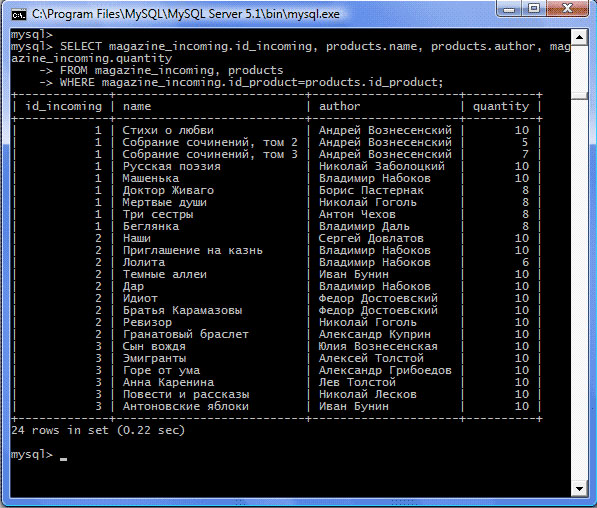The image size is (597, 508).
Task: Click the 'quantity' column header
Action: [x=501, y=107]
